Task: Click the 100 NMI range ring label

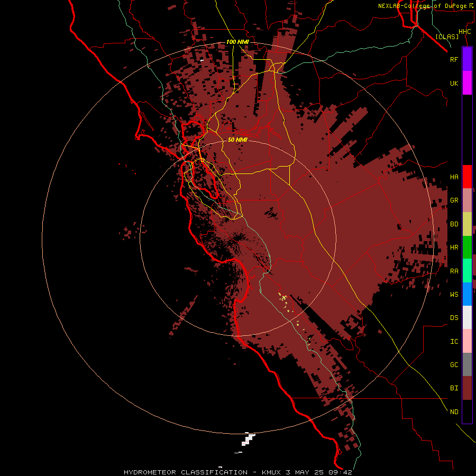Action: [237, 42]
